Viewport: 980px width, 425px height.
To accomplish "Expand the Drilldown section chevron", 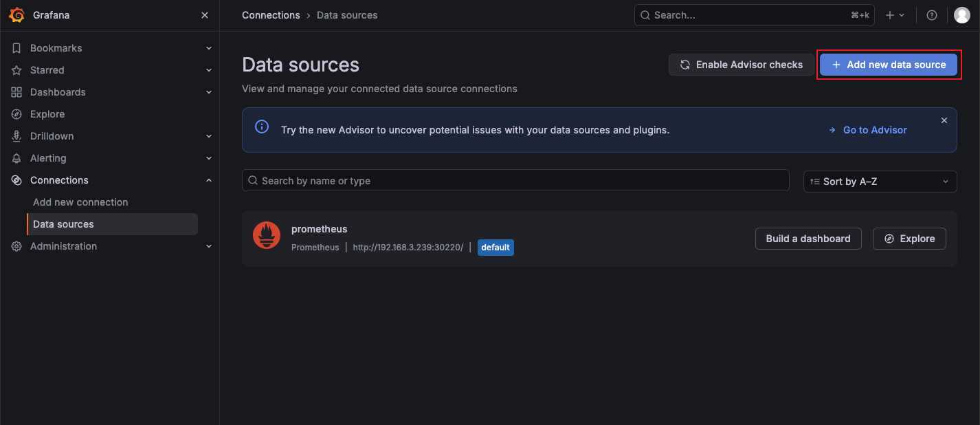I will coord(209,136).
